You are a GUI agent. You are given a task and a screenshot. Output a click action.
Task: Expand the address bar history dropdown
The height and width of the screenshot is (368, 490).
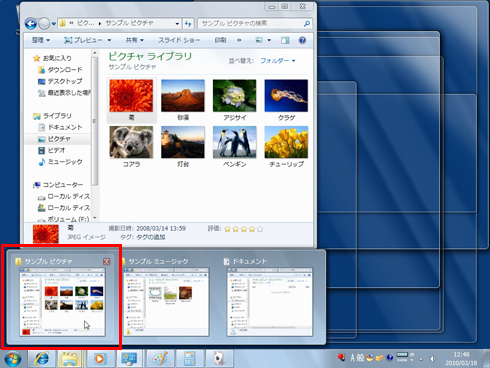click(177, 24)
